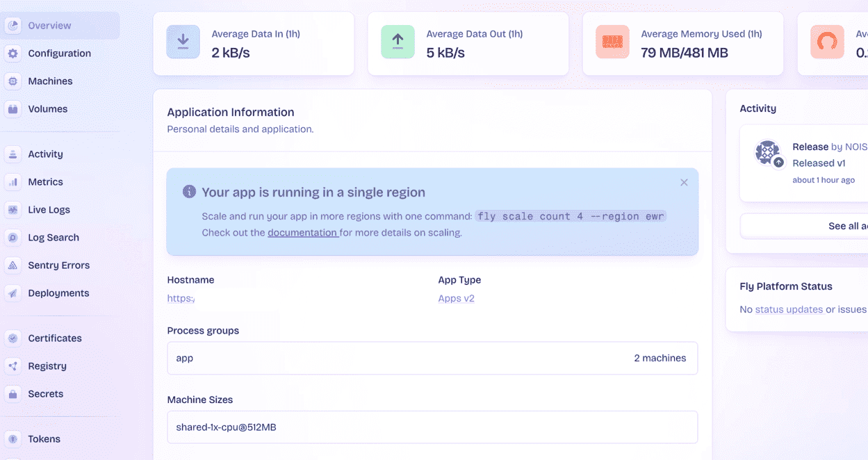This screenshot has height=460, width=868.
Task: Open the Apps v2 link
Action: point(456,299)
